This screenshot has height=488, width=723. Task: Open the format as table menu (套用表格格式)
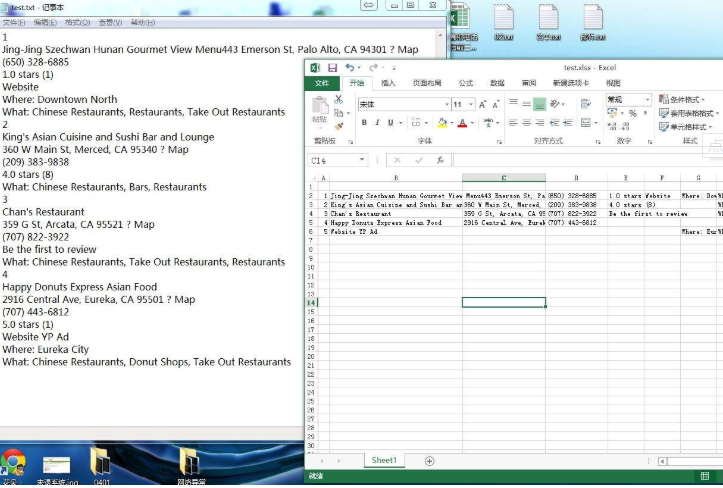pos(689,113)
